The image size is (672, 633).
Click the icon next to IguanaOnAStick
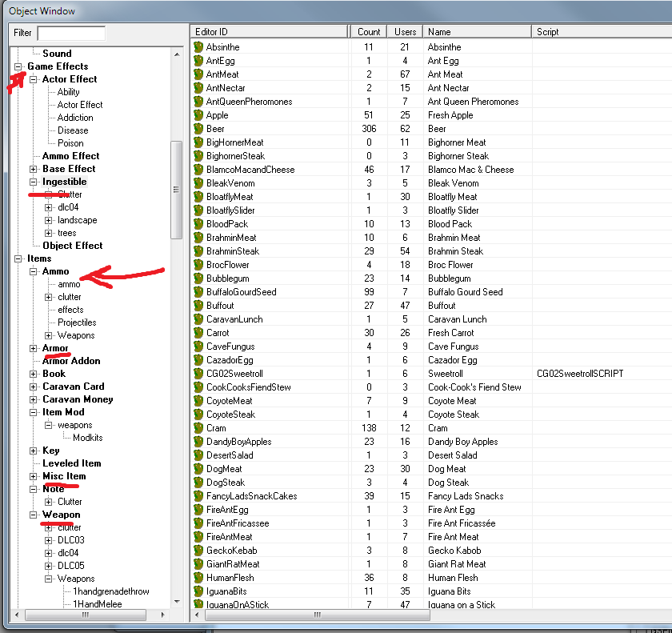198,604
